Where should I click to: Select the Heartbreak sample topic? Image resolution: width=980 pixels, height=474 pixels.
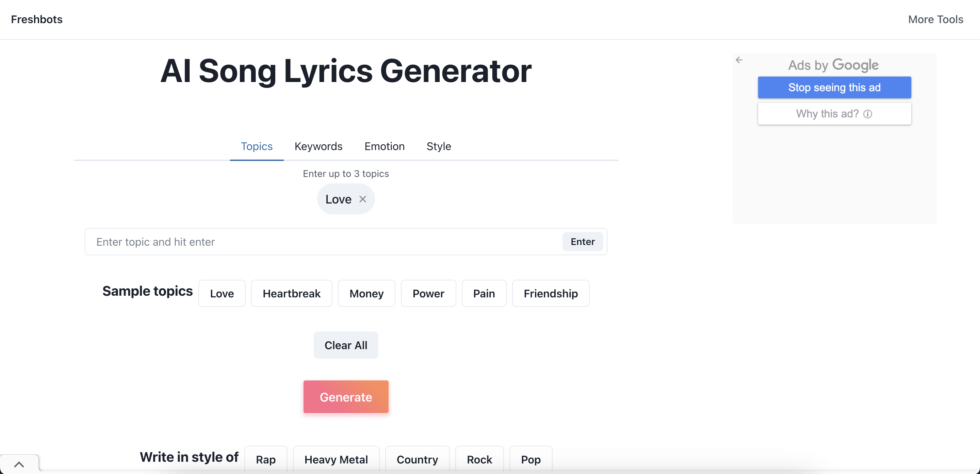[291, 293]
